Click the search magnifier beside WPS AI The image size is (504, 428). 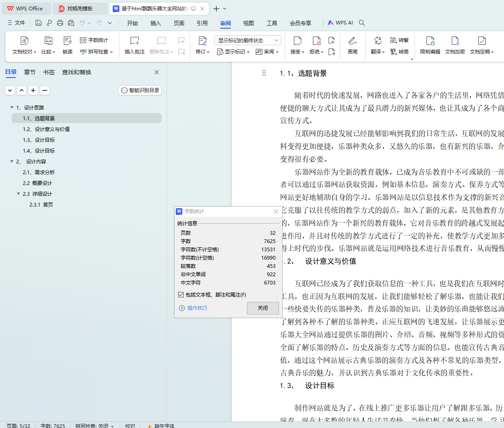pos(362,23)
